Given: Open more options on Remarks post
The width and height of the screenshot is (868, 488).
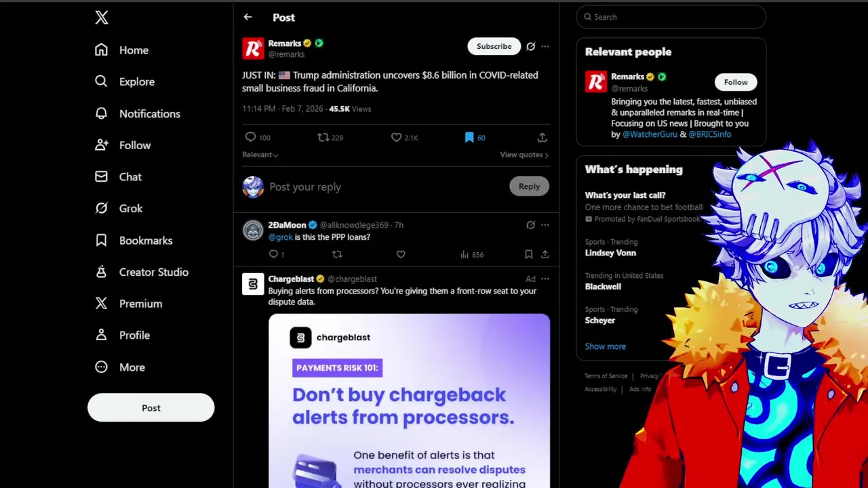Looking at the screenshot, I should (545, 46).
